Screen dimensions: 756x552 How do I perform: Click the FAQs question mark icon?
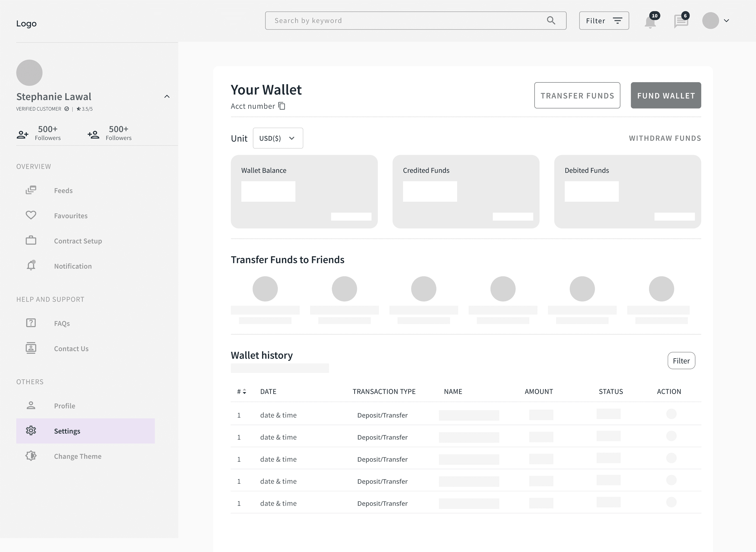coord(31,323)
